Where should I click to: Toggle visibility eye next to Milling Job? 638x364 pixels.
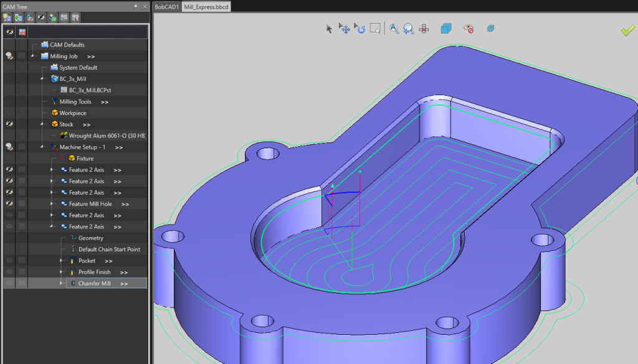(8, 55)
